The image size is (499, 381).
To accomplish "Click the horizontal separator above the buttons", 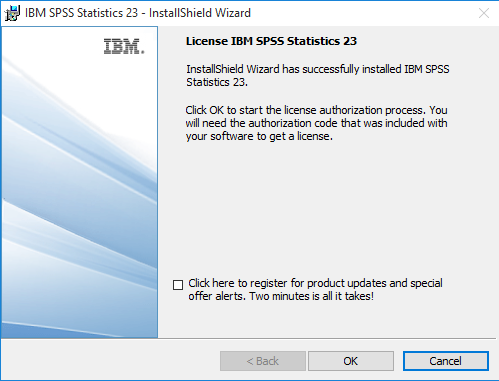I will coord(248,339).
